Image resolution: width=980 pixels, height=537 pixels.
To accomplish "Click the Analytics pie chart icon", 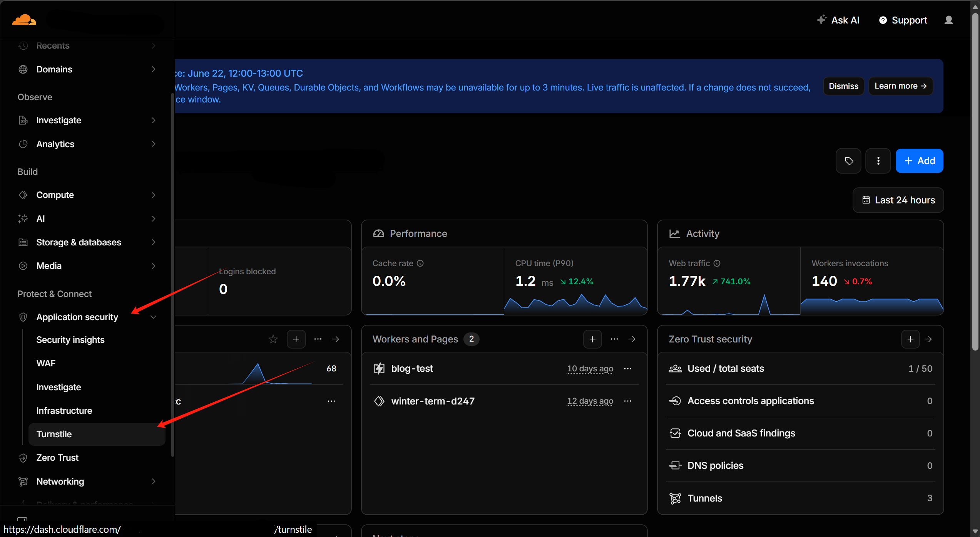I will 23,144.
